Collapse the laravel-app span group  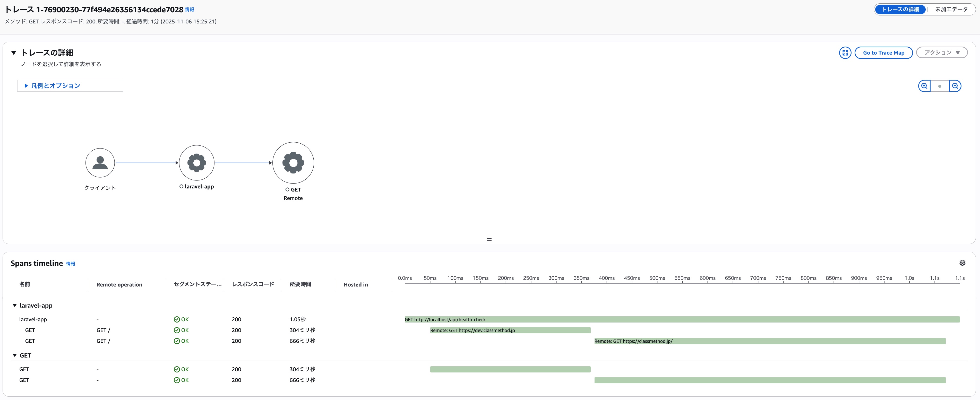tap(15, 305)
